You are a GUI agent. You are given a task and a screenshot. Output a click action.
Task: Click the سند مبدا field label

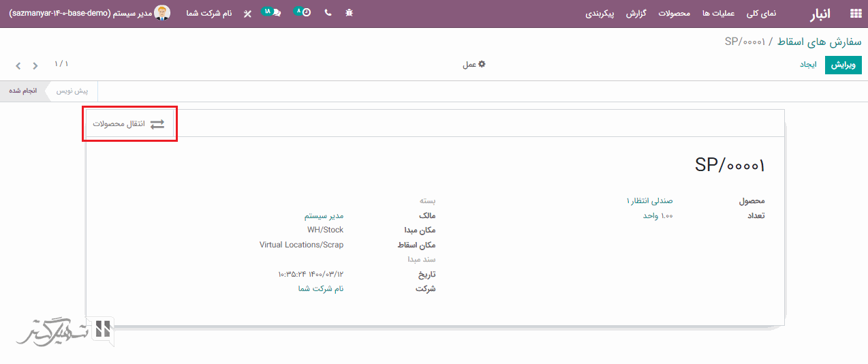point(422,260)
